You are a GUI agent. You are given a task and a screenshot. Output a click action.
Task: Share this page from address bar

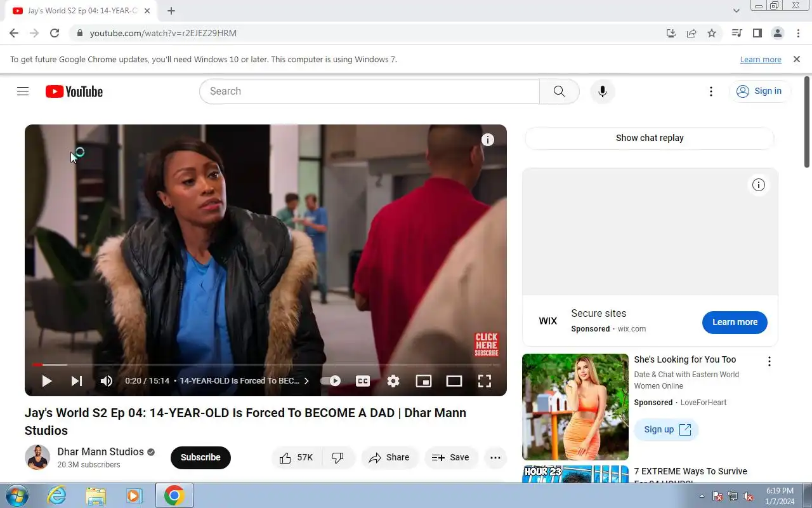coord(691,33)
